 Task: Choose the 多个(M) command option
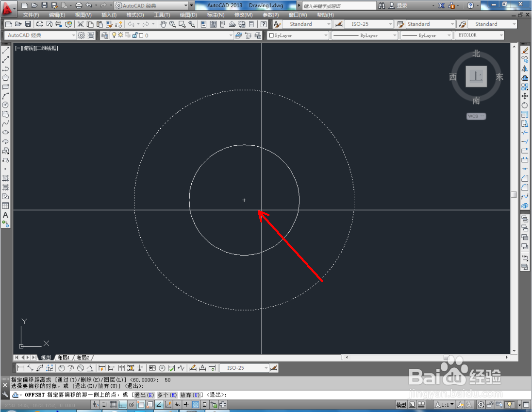[167, 395]
